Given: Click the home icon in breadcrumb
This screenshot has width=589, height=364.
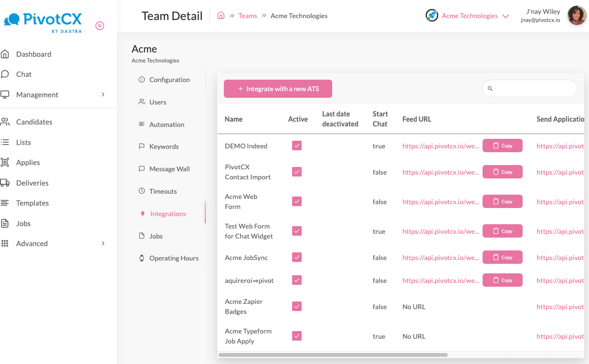Looking at the screenshot, I should (221, 16).
